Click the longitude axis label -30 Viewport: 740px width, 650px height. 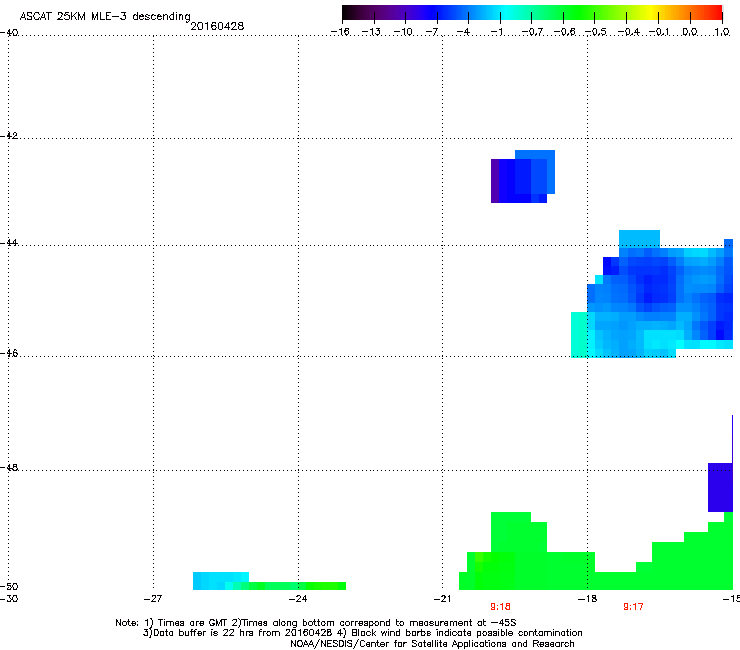coord(9,599)
